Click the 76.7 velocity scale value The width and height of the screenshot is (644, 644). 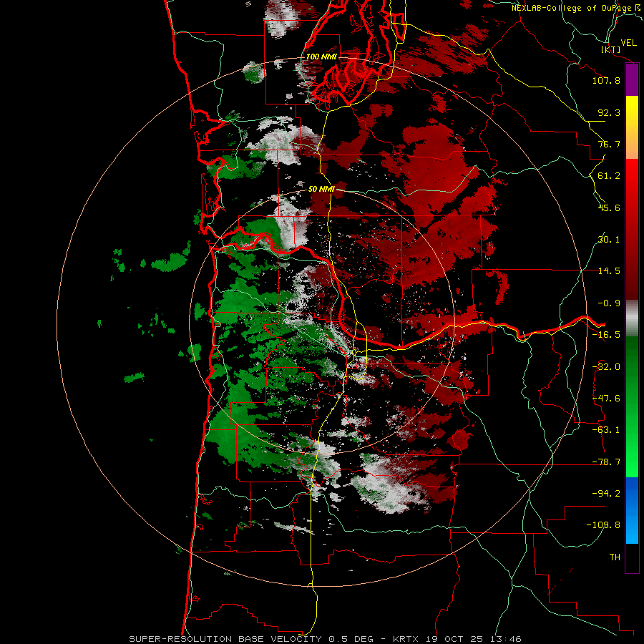609,144
